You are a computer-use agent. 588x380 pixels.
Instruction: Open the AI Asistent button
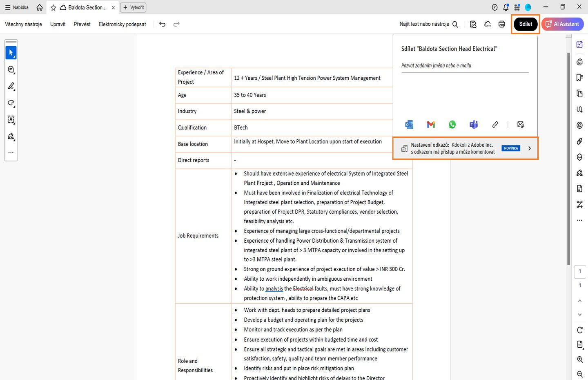pyautogui.click(x=562, y=24)
